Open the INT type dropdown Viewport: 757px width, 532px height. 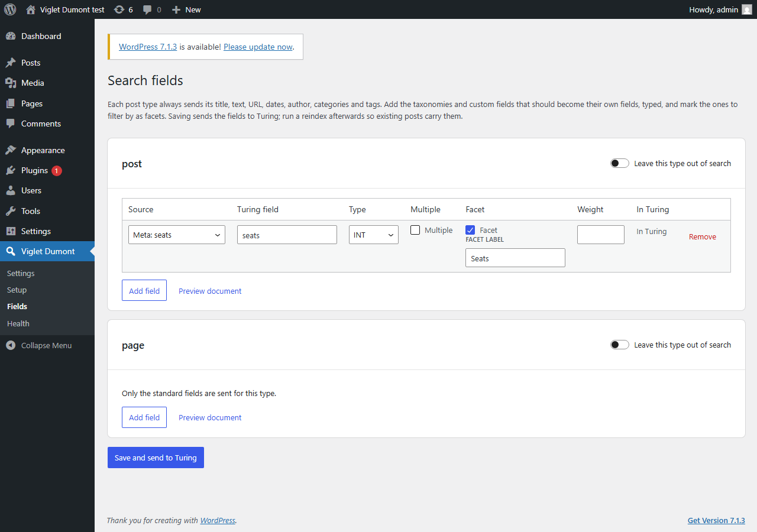point(374,235)
